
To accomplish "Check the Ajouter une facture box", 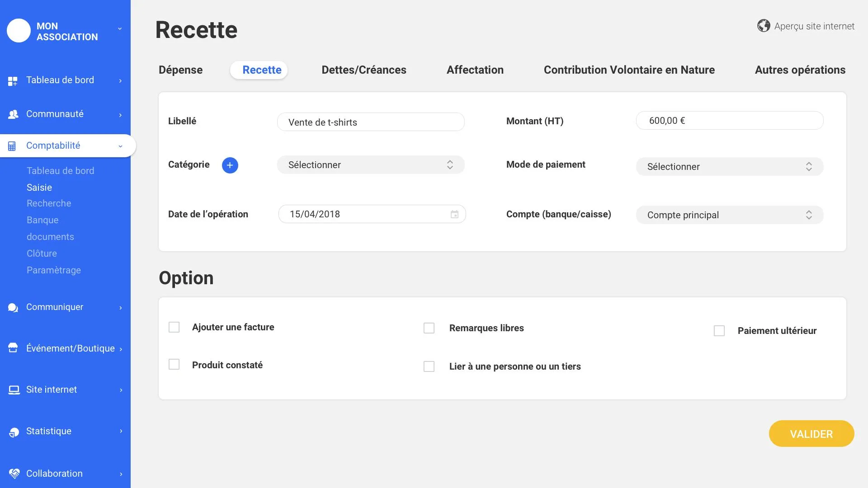I will 174,327.
